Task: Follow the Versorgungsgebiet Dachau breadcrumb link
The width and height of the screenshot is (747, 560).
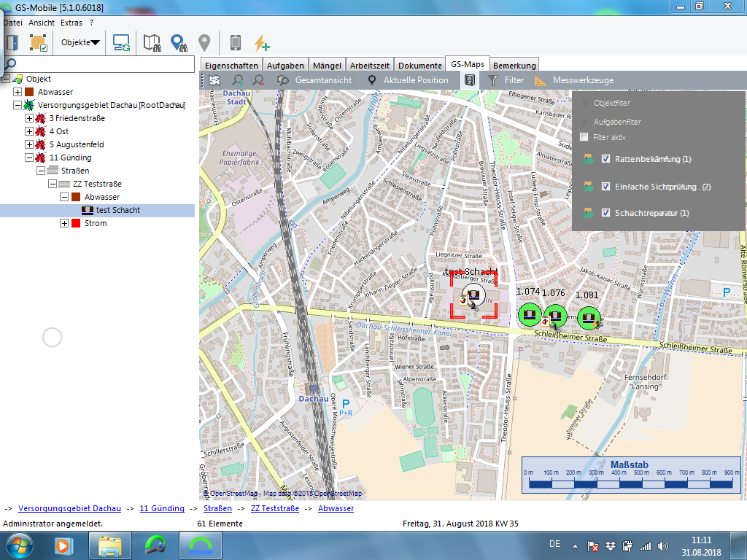Action: 69,508
